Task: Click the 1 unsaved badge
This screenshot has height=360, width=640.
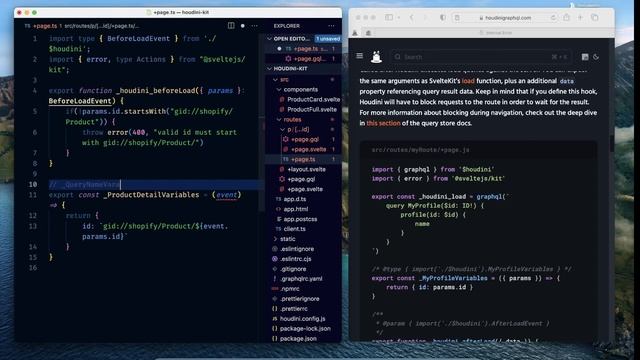Action: point(328,39)
